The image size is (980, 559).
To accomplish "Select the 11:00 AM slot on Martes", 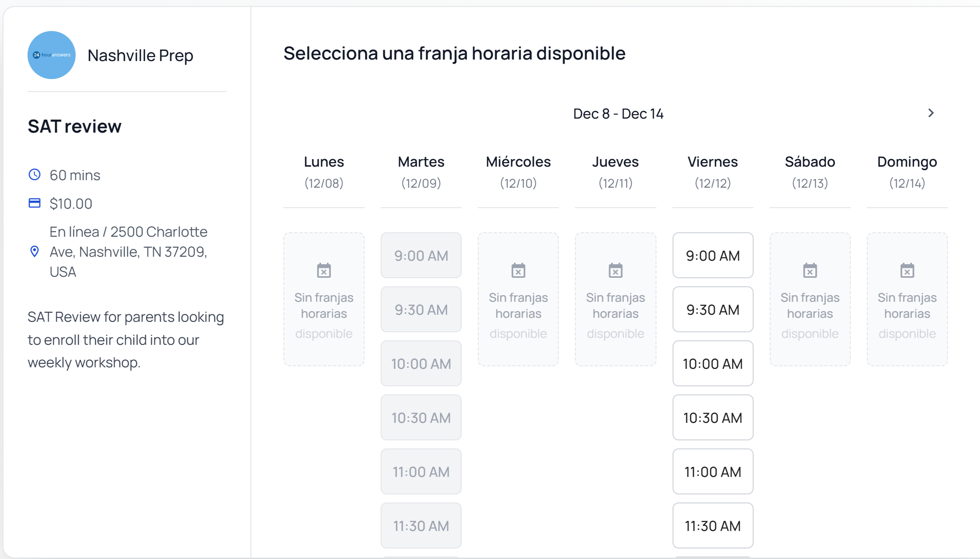I will click(421, 471).
